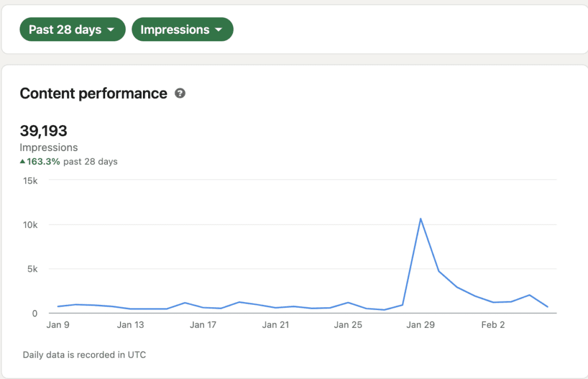The height and width of the screenshot is (379, 588).
Task: Click the caret arrow in Impressions pill
Action: (x=219, y=30)
